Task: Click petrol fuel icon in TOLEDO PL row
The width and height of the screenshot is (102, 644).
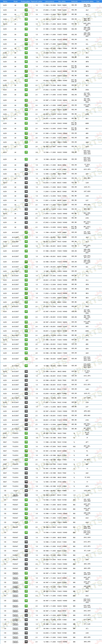Action: 26,451
